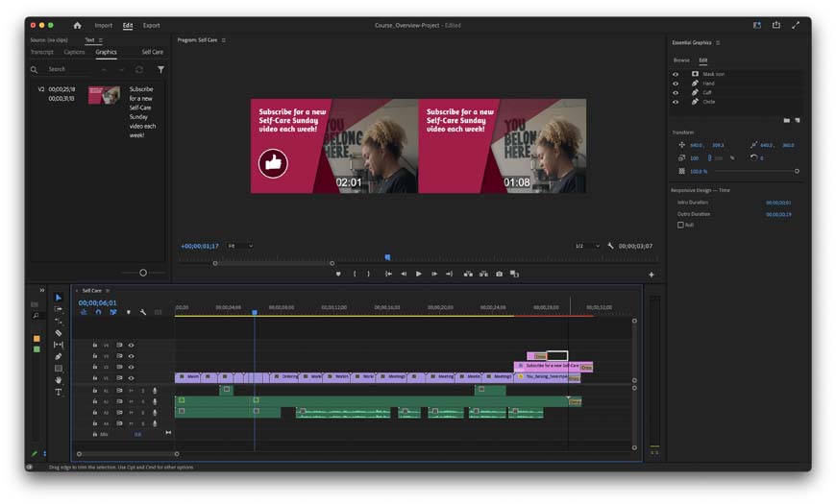This screenshot has height=504, width=836.
Task: Select the Pen tool in the toolbar
Action: point(59,356)
